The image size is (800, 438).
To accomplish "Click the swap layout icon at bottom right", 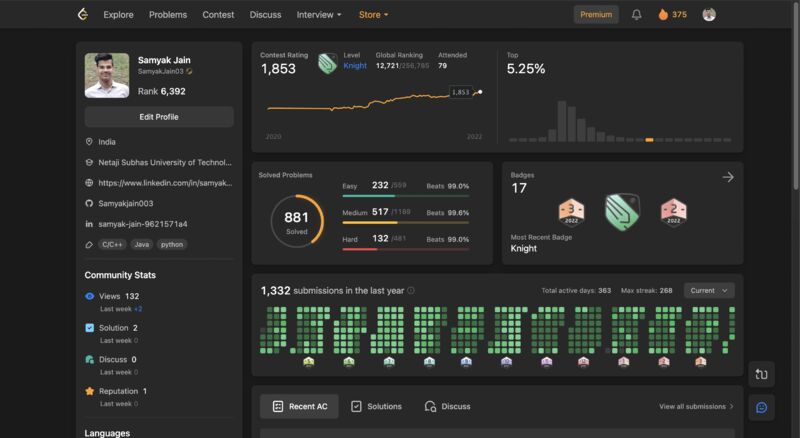I will pyautogui.click(x=761, y=374).
